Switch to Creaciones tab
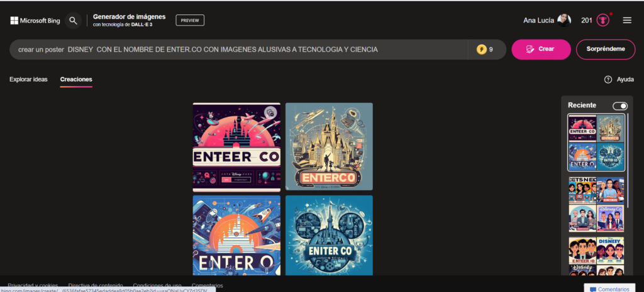644x292 pixels. point(76,79)
